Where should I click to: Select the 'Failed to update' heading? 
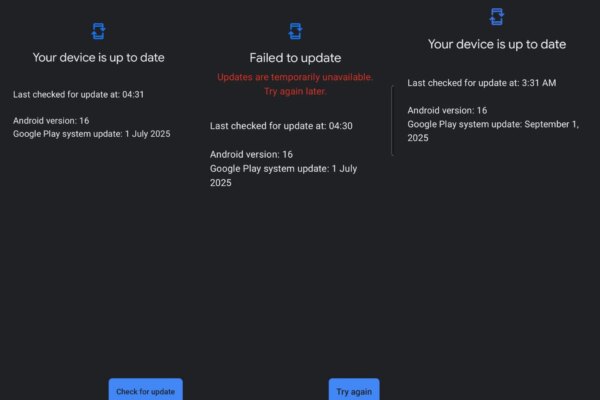click(295, 58)
